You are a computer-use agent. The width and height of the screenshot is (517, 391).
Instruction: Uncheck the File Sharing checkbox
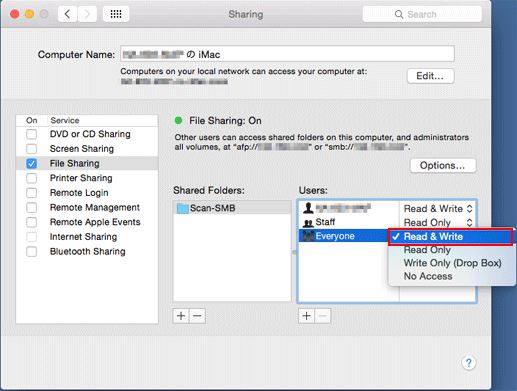[x=32, y=163]
